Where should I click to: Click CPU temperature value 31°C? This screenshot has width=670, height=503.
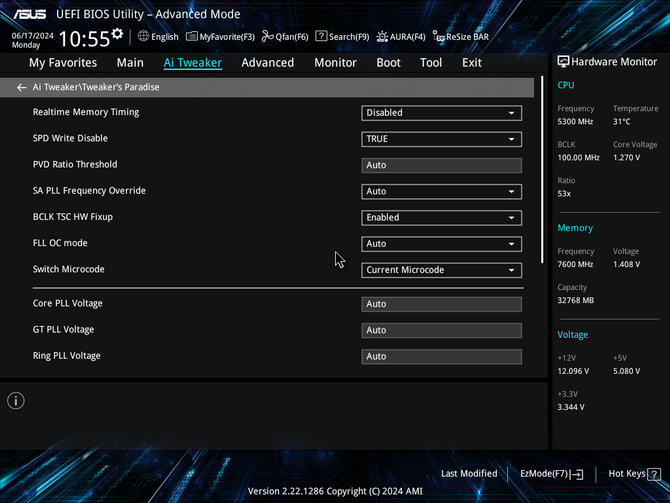tap(622, 122)
